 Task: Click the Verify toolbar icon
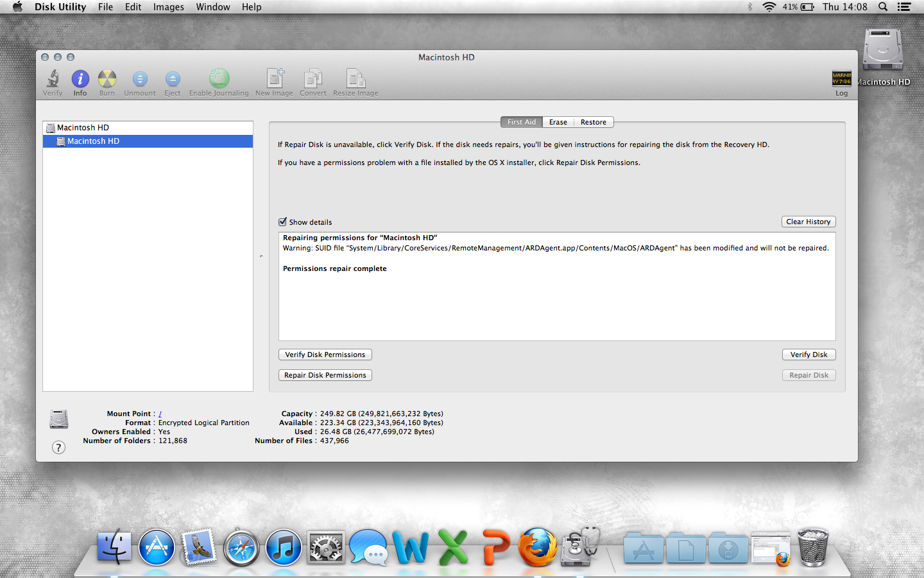(53, 79)
